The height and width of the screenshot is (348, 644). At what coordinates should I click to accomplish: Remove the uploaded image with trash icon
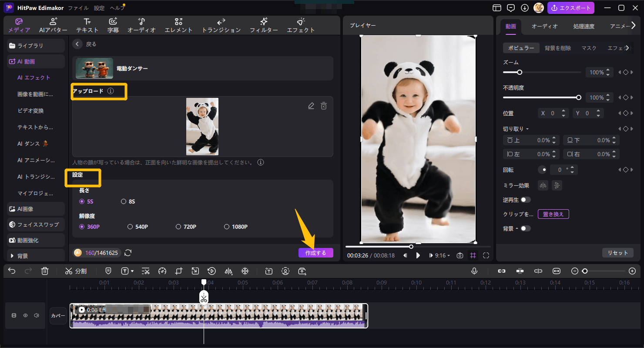tap(324, 106)
